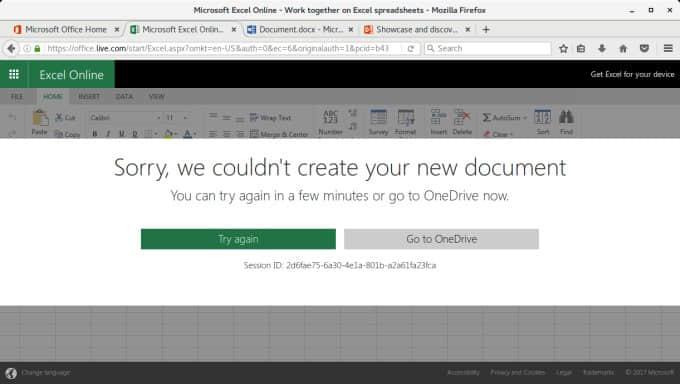
Task: Click the Delete cells icon
Action: coord(462,117)
